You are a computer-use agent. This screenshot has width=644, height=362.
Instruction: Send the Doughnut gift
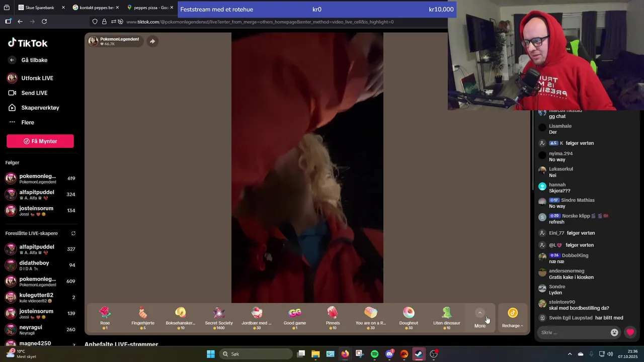409,318
